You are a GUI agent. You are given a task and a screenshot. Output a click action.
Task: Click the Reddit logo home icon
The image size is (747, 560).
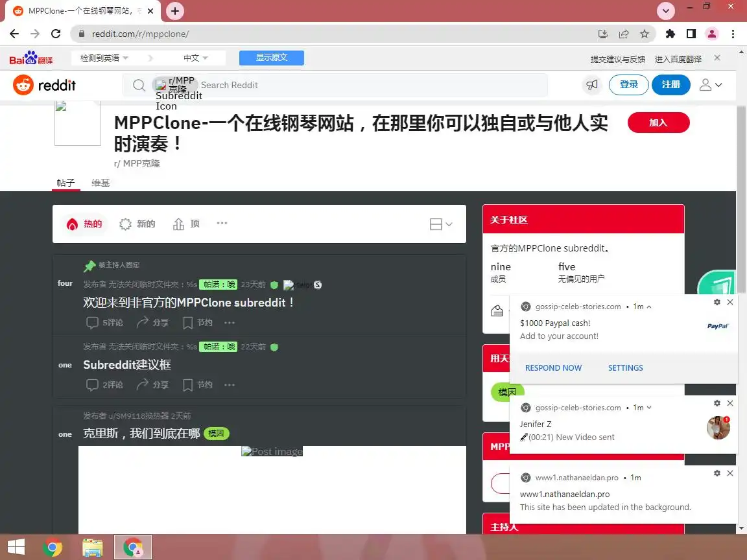coord(44,86)
